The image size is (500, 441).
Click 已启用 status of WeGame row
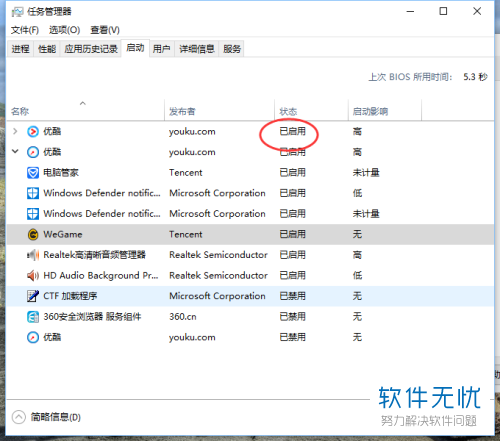[x=292, y=234]
